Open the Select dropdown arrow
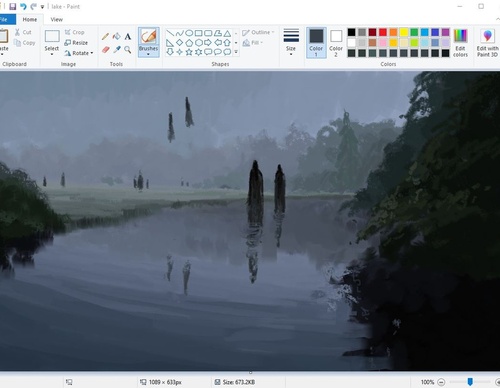Image resolution: width=500 pixels, height=388 pixels. [x=52, y=54]
